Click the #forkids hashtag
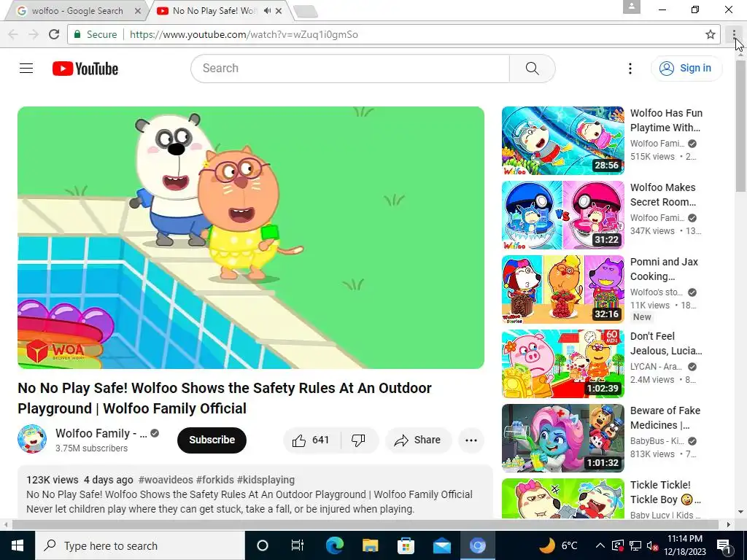Screen dimensions: 747x560 pos(215,480)
